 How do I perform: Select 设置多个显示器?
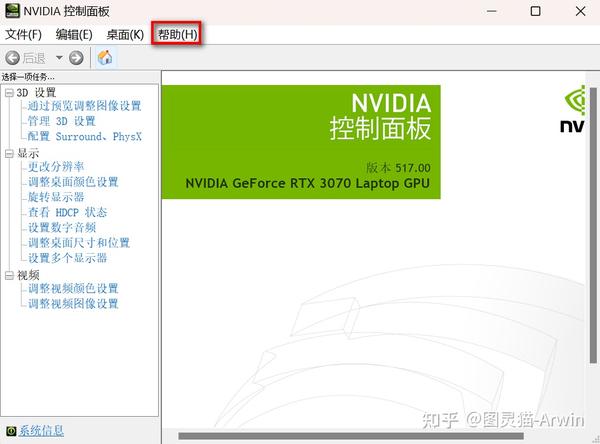coord(67,258)
